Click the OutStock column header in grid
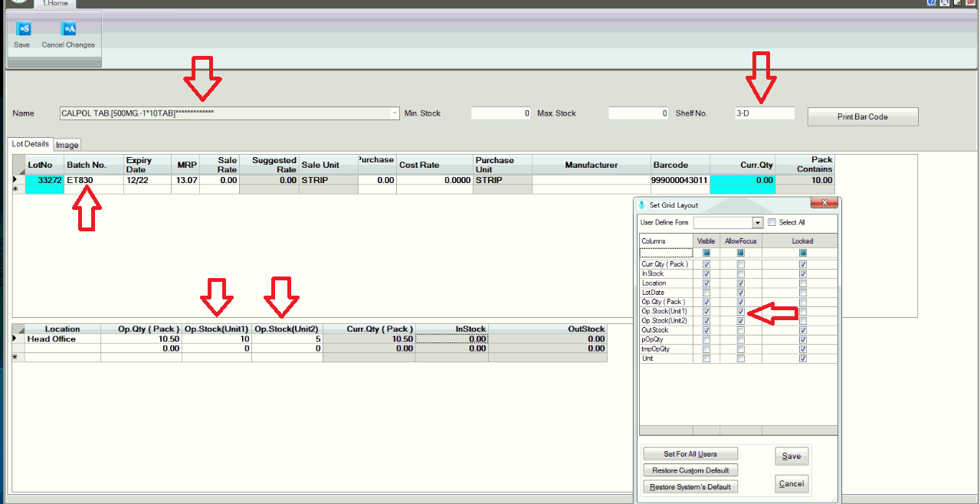This screenshot has height=504, width=980. 547,329
